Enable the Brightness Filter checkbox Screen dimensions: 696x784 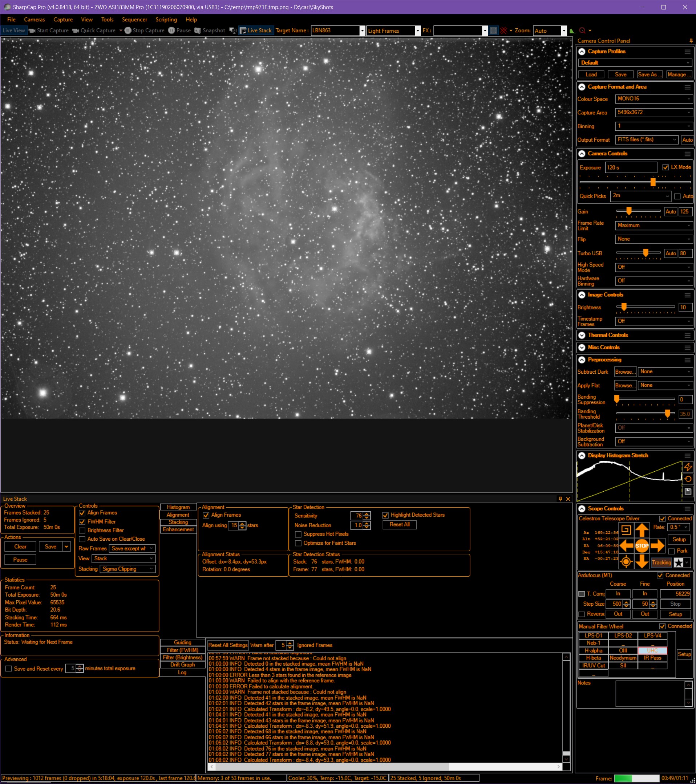(82, 531)
